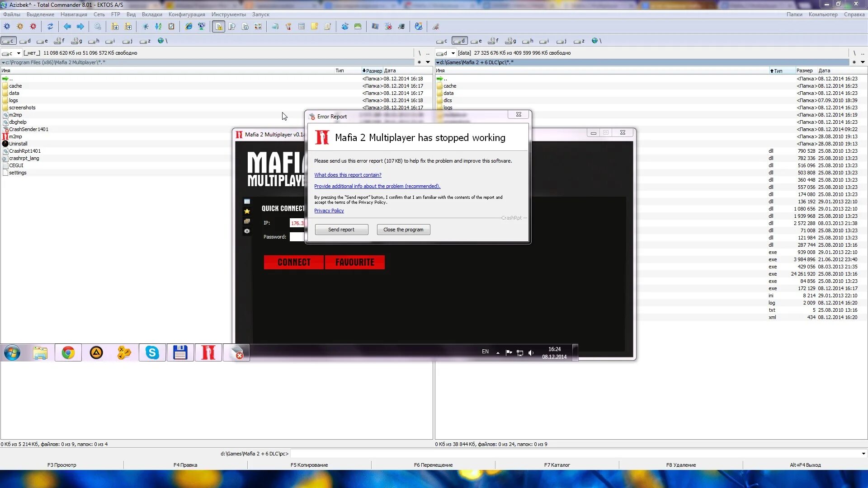Open the Конфигурация menu

click(187, 14)
